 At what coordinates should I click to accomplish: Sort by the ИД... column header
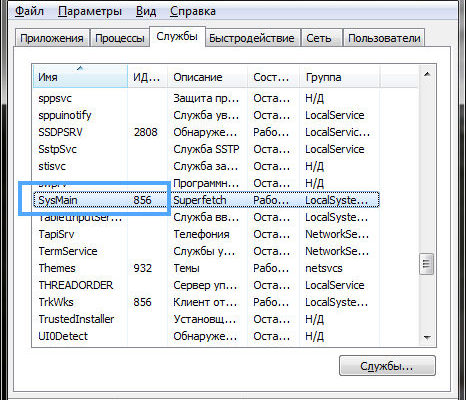point(147,77)
